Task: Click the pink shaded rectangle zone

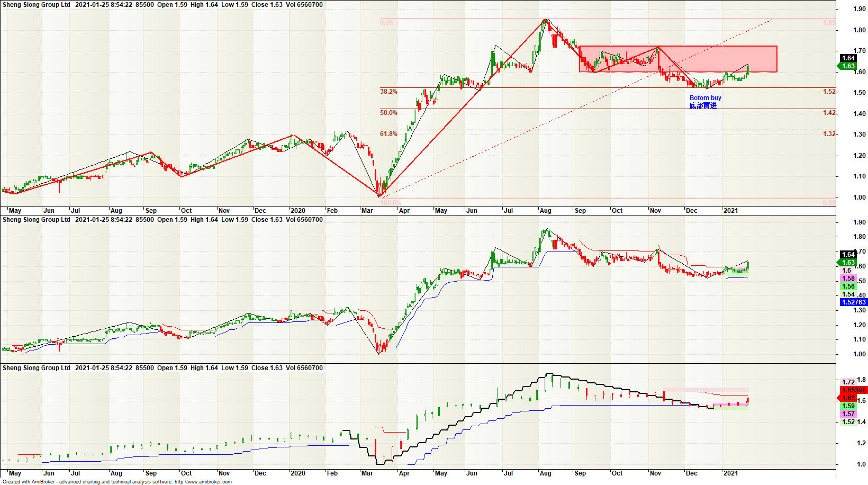Action: click(678, 59)
